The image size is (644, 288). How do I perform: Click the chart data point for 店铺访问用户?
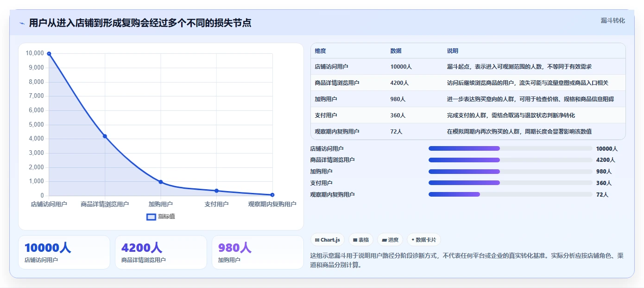pos(49,54)
